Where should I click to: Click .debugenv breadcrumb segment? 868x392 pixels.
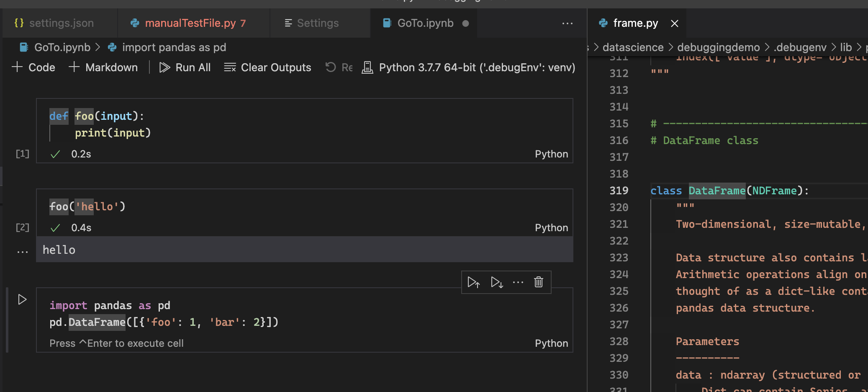pyautogui.click(x=800, y=47)
